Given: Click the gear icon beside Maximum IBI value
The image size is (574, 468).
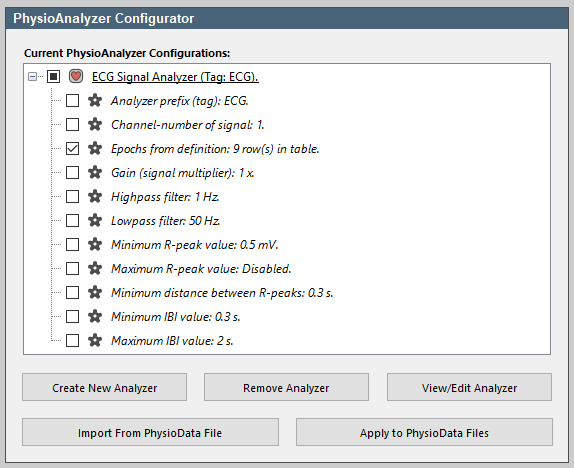Looking at the screenshot, I should click(95, 341).
